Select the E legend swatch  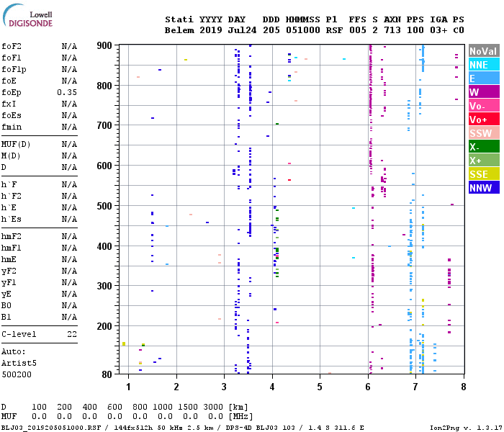pos(484,78)
